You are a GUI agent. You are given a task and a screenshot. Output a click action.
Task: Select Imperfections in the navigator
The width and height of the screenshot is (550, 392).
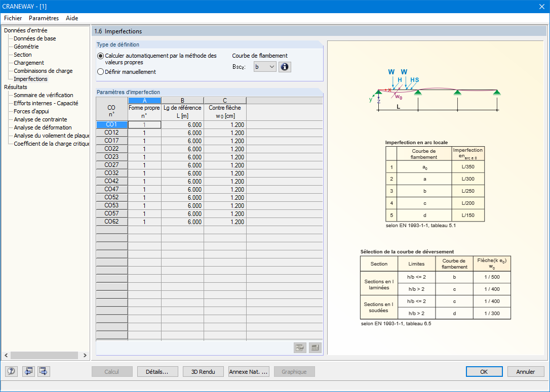[30, 79]
